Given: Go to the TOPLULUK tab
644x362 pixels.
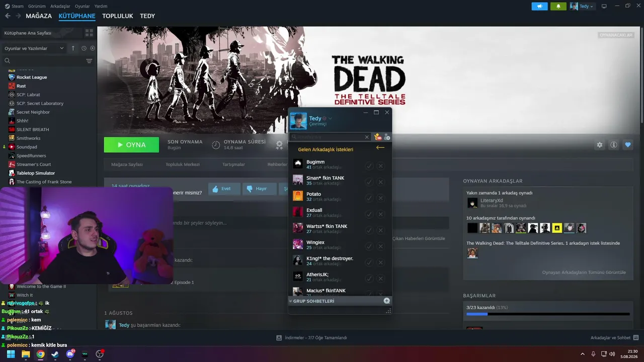Looking at the screenshot, I should (118, 16).
